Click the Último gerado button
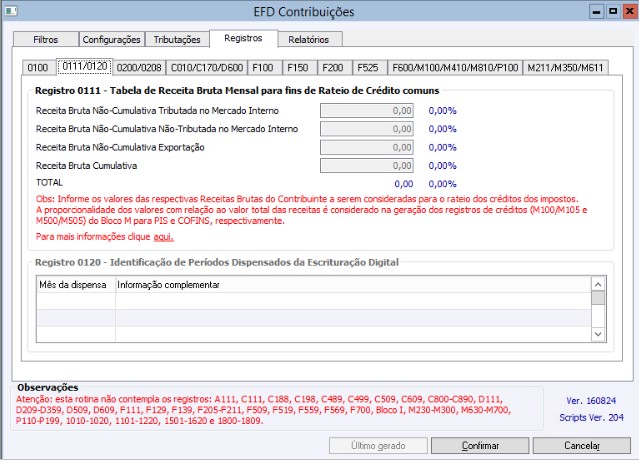The image size is (639, 461). [378, 446]
